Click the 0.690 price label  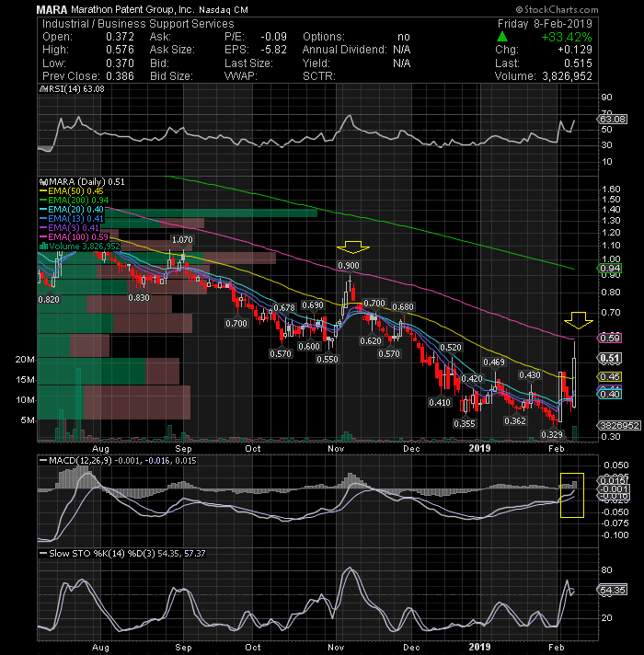(x=313, y=305)
